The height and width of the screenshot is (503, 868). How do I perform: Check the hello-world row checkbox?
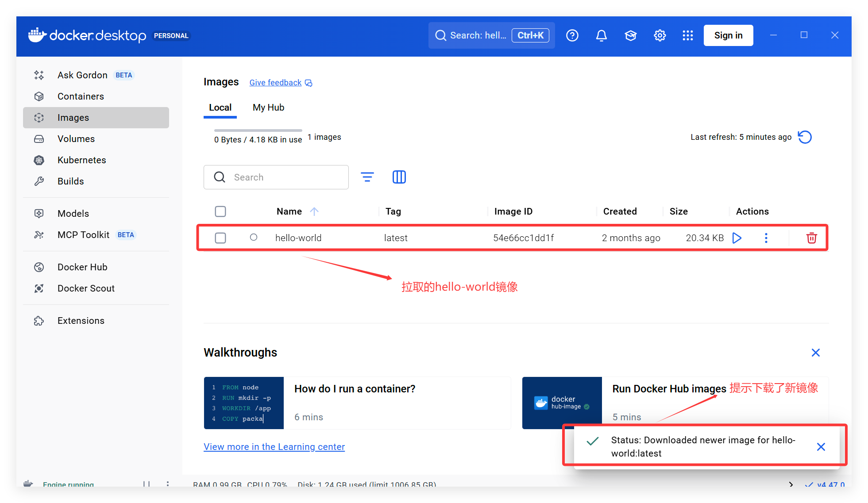(220, 238)
